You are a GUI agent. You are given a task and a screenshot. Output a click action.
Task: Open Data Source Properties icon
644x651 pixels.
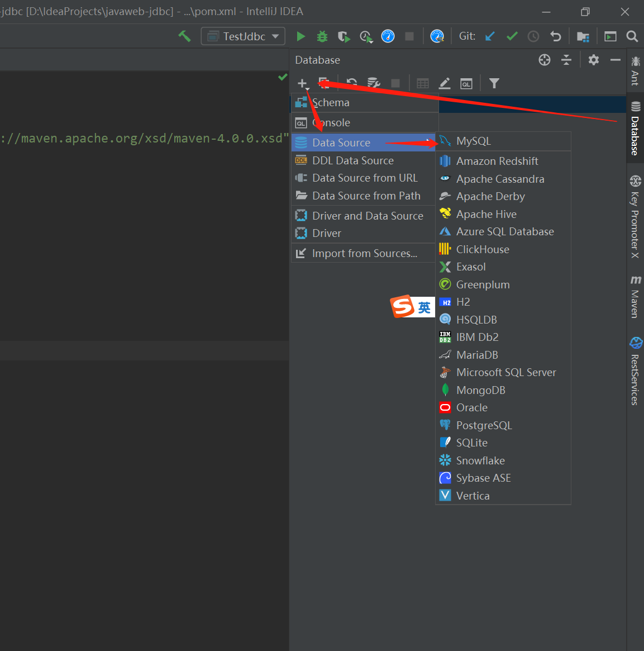point(374,83)
